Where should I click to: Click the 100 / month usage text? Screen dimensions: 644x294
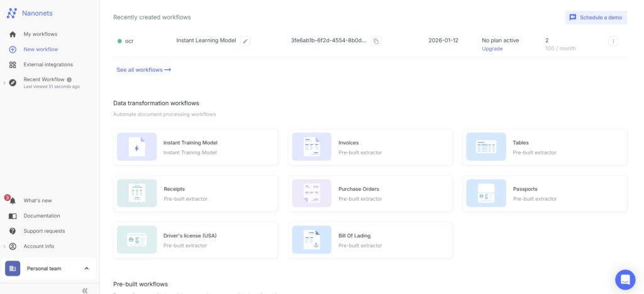(x=560, y=48)
